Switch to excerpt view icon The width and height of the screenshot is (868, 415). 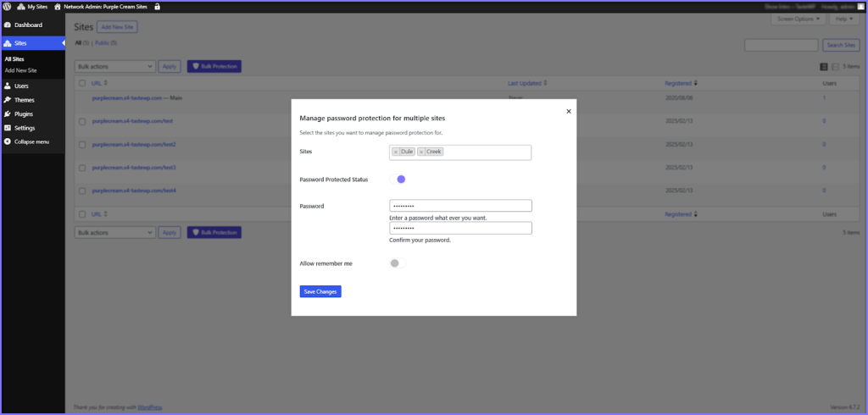pos(835,66)
